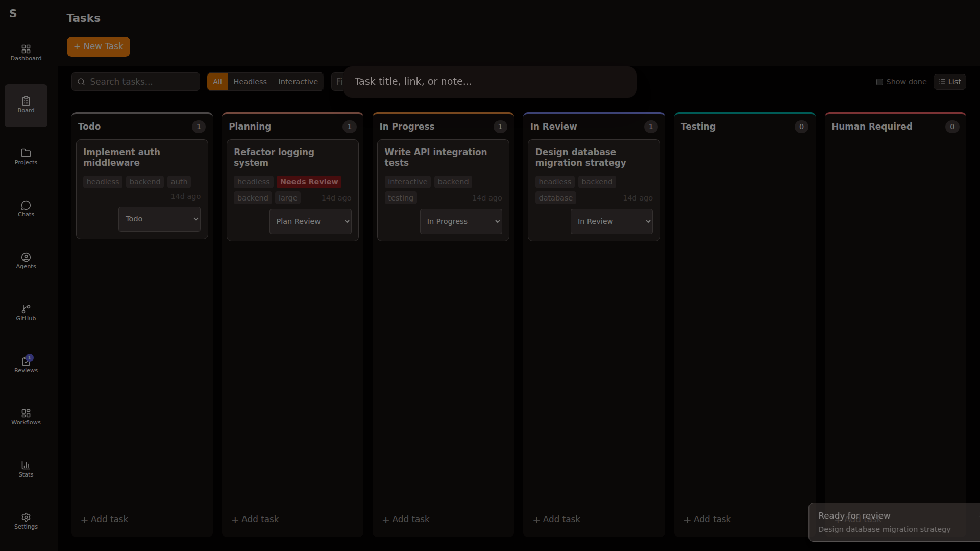Enable the Show done checkbox
This screenshot has width=980, height=551.
[879, 82]
